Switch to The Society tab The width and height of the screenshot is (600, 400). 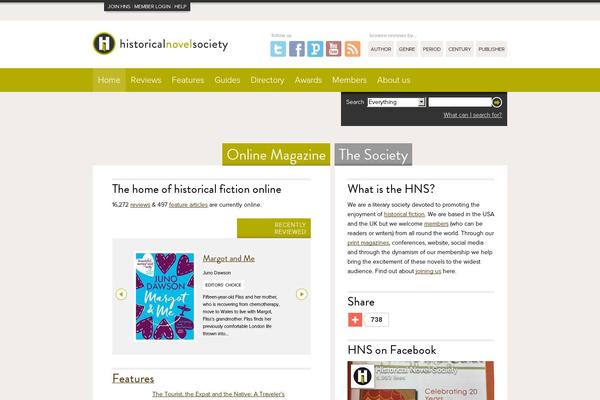373,155
